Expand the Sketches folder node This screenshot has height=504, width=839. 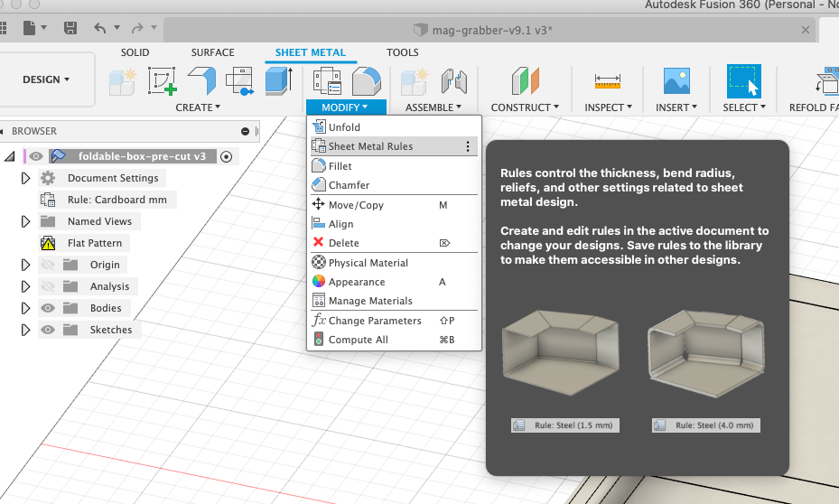click(x=25, y=330)
